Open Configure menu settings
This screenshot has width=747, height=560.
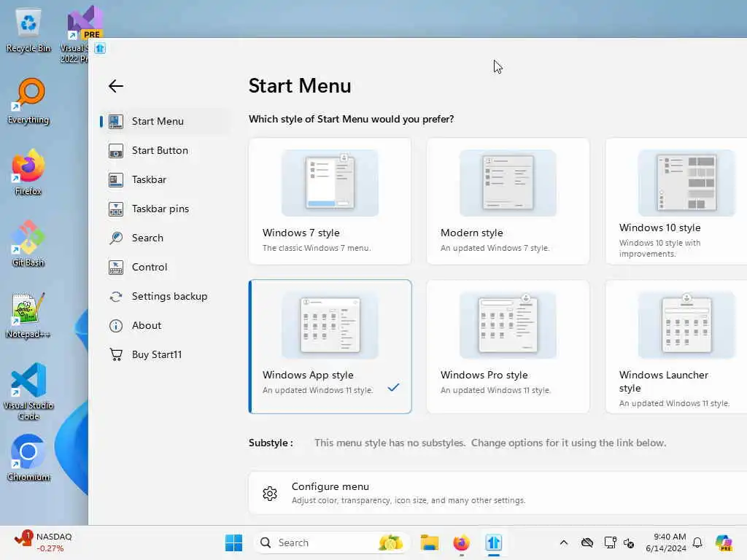point(498,493)
